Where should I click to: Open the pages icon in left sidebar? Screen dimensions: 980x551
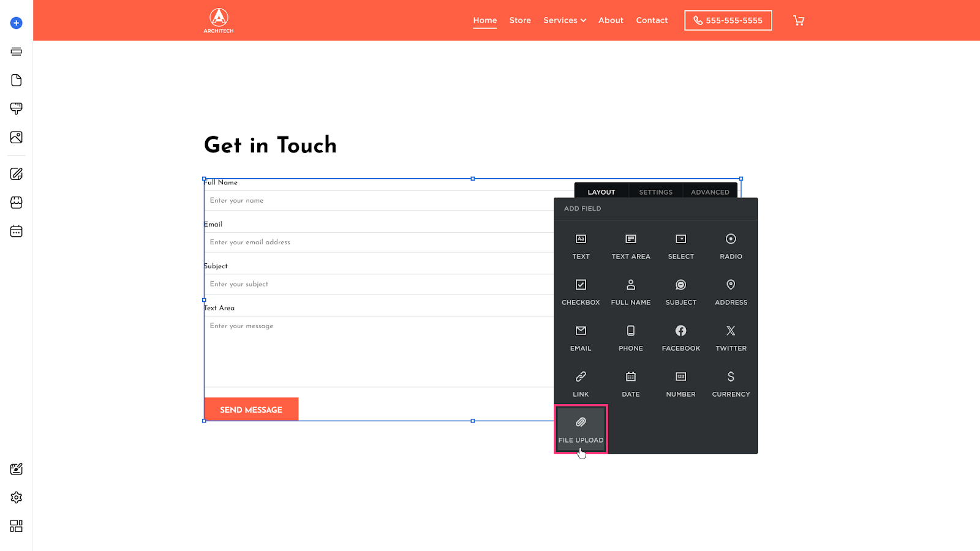pyautogui.click(x=17, y=80)
